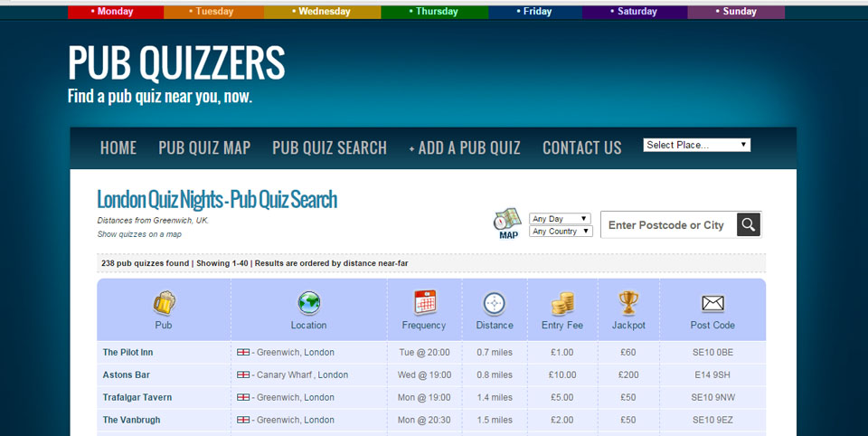Open PUB QUIZ SEARCH menu item

(x=329, y=148)
